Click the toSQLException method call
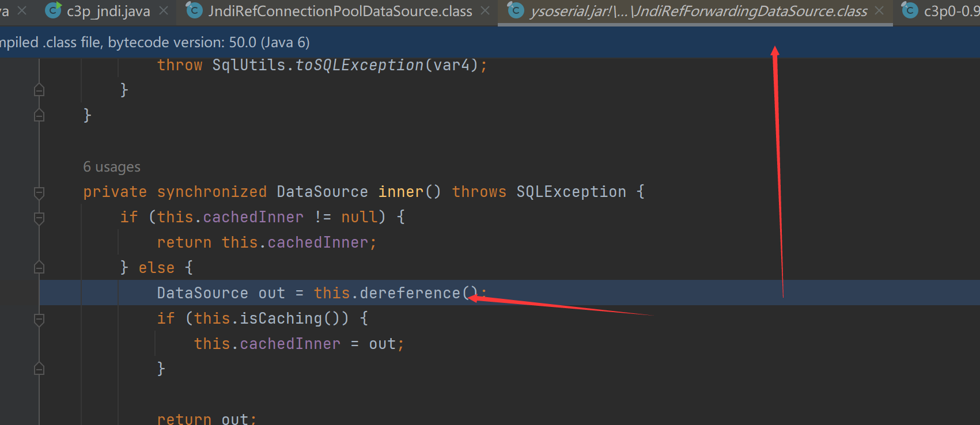980x425 pixels. 359,65
